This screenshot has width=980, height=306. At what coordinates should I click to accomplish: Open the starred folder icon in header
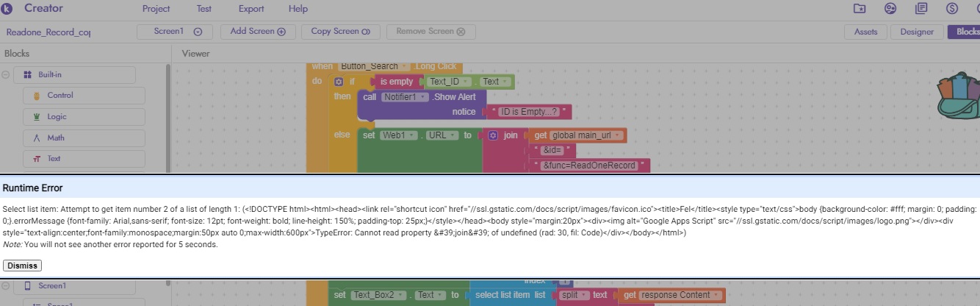(x=860, y=9)
